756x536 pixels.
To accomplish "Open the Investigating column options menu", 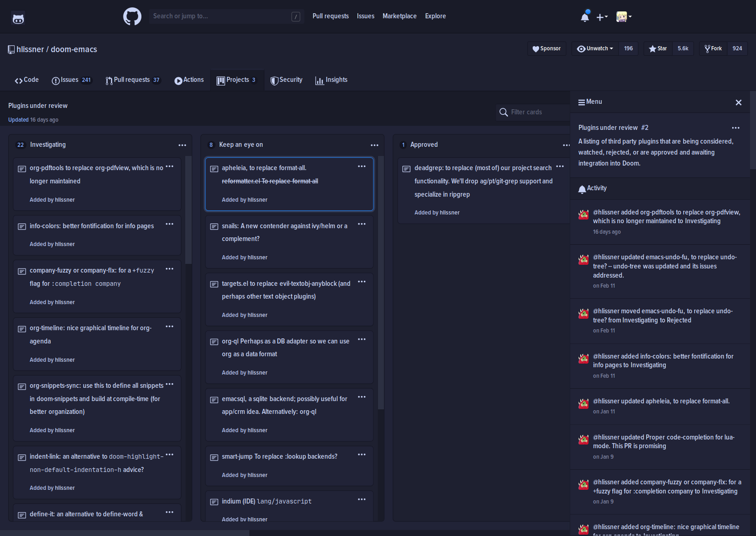I will click(x=182, y=145).
